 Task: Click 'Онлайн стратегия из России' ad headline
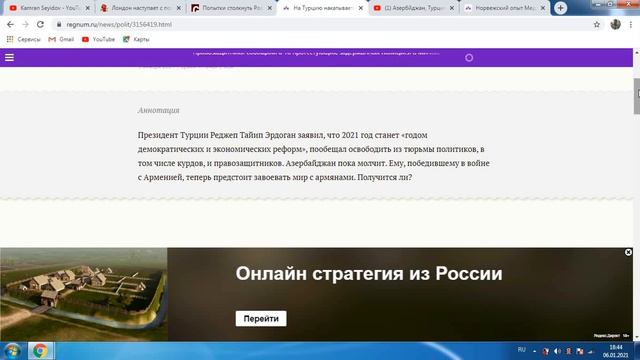click(369, 273)
